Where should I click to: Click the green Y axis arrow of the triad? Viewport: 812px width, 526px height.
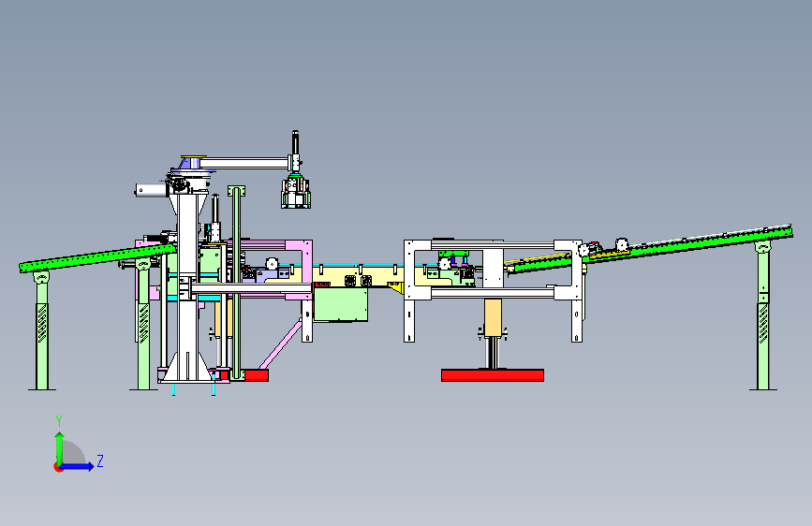tap(60, 447)
